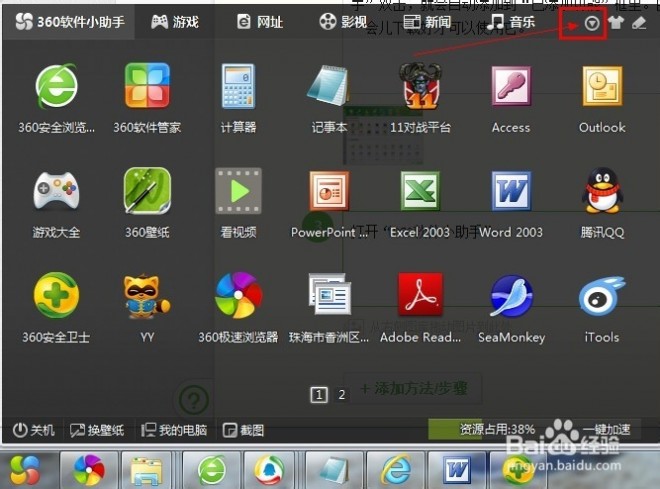Screen dimensions: 660x489
Task: Click 截图 screenshot button
Action: [x=243, y=430]
